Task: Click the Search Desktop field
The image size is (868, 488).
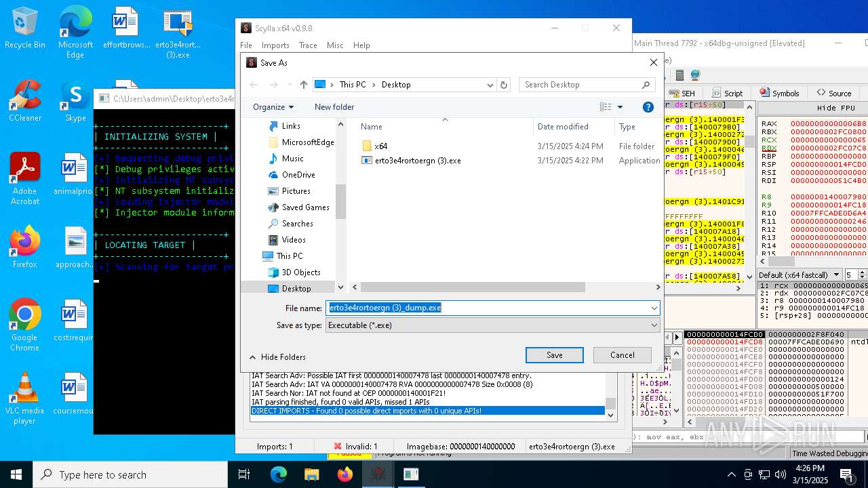Action: tap(580, 85)
